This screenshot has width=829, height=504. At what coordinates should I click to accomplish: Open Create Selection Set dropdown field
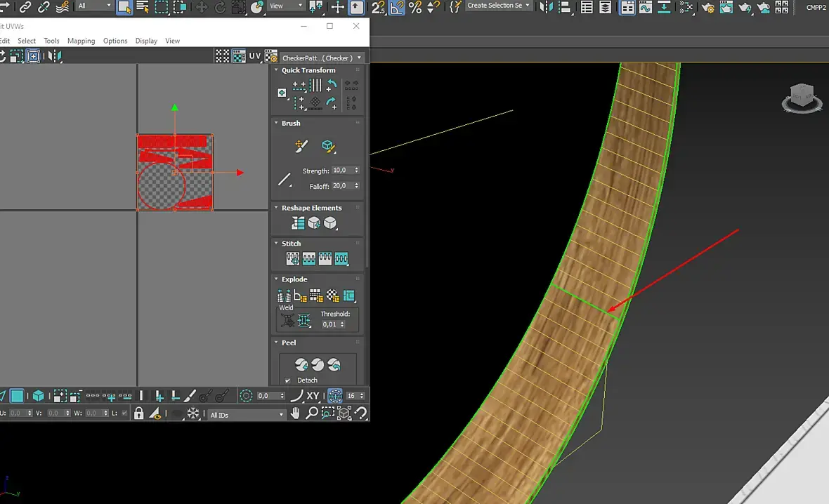498,6
